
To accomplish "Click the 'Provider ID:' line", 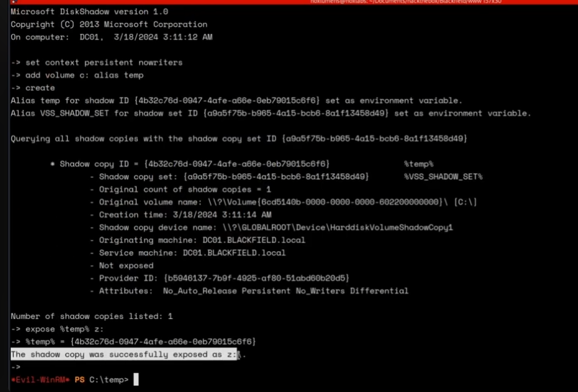I will [x=220, y=278].
